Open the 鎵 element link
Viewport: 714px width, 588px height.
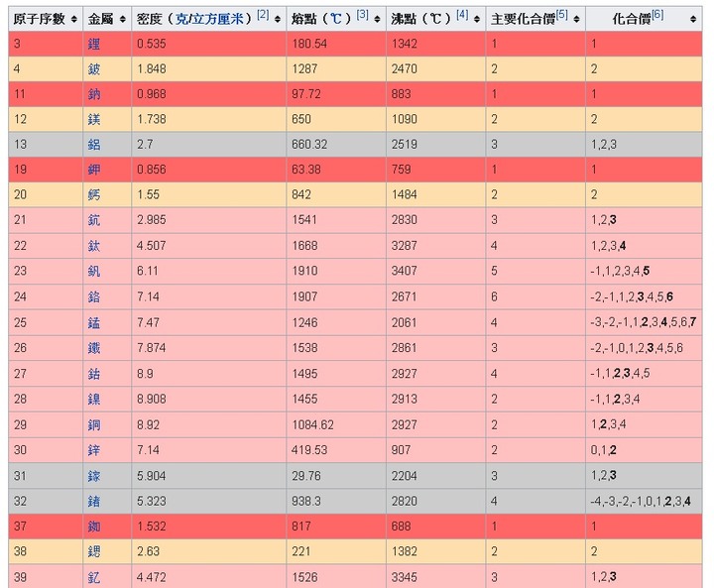pyautogui.click(x=94, y=476)
